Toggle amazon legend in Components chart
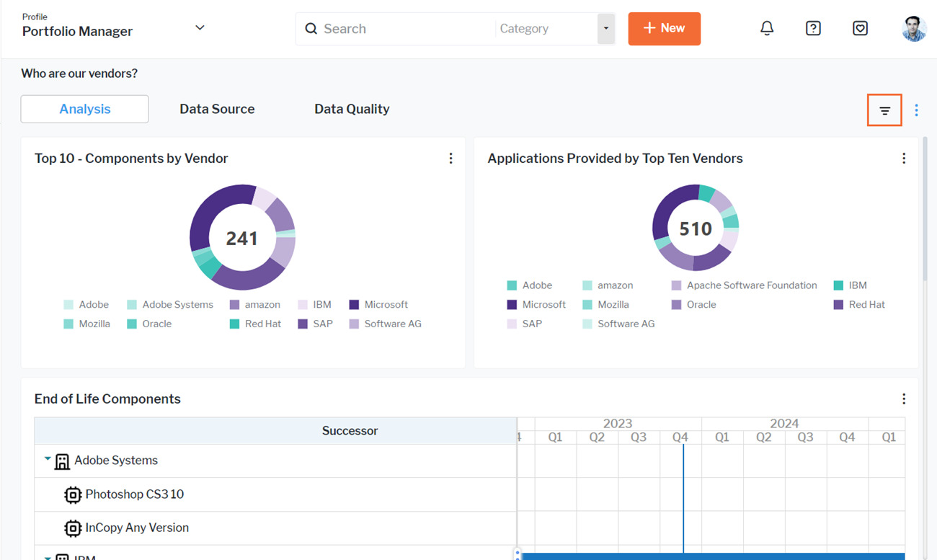The width and height of the screenshot is (937, 560). click(254, 305)
